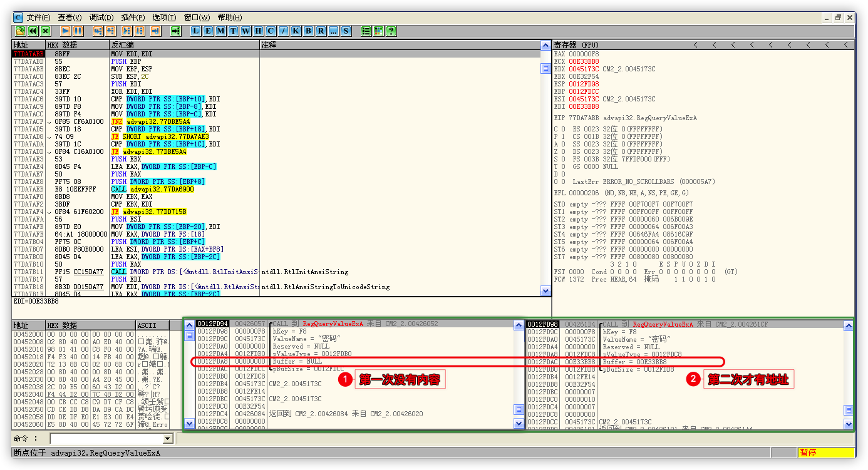Open Executable modules via E button

click(x=209, y=31)
